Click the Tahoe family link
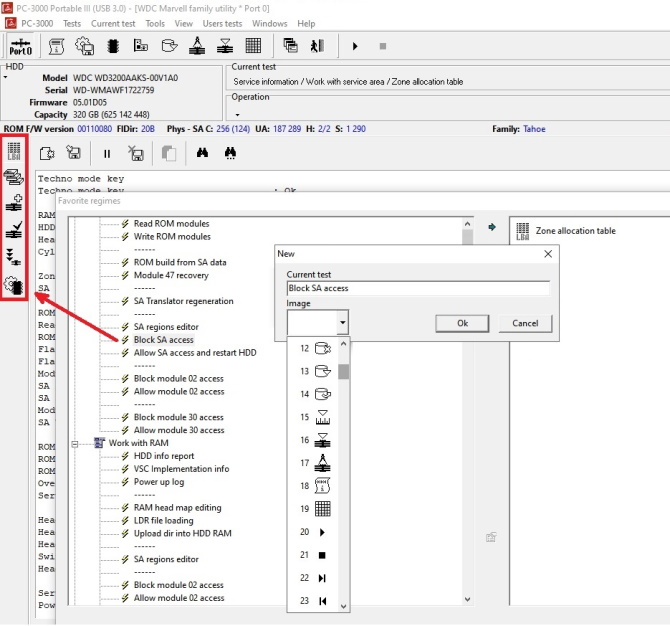This screenshot has height=626, width=670. tap(534, 129)
